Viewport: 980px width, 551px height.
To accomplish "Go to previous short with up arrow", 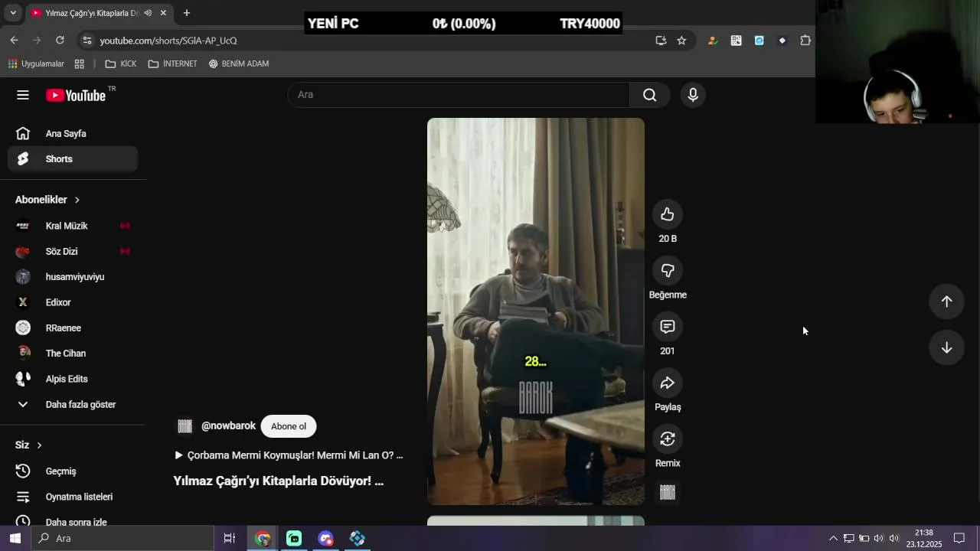I will coord(946,302).
